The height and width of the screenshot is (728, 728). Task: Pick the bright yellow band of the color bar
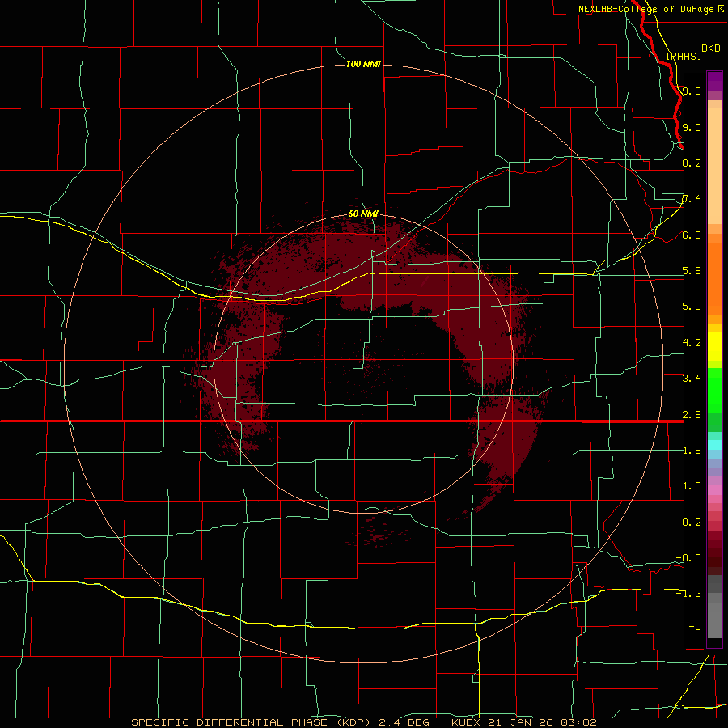(x=714, y=346)
